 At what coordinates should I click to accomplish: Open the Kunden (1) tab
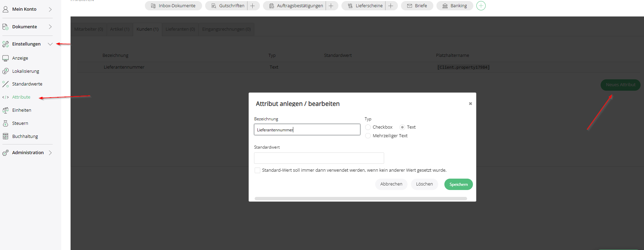(x=147, y=29)
